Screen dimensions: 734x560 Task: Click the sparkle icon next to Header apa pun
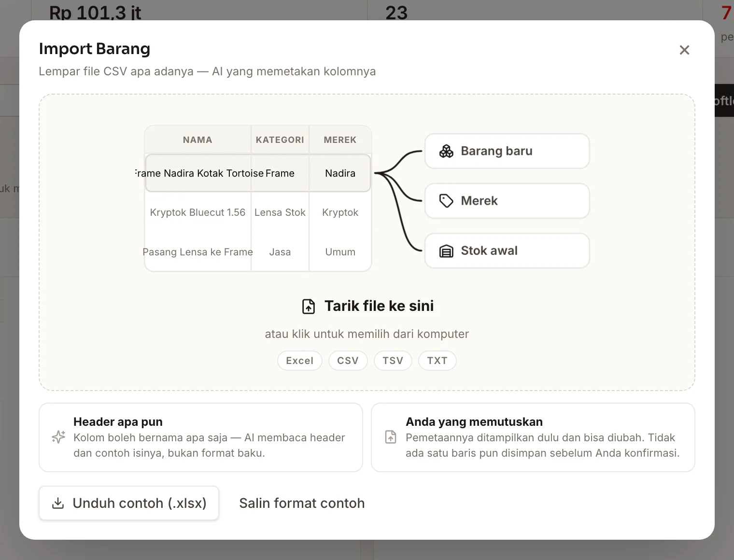click(x=58, y=437)
